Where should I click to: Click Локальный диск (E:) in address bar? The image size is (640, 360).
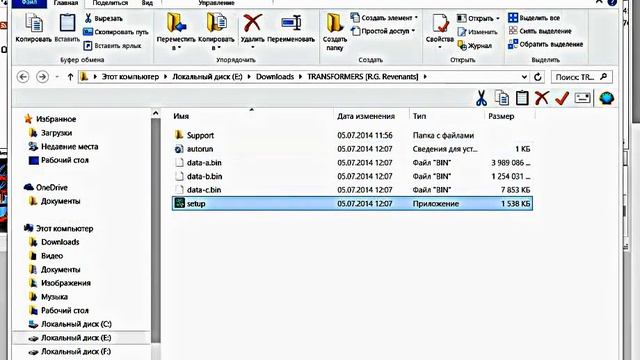pyautogui.click(x=207, y=77)
